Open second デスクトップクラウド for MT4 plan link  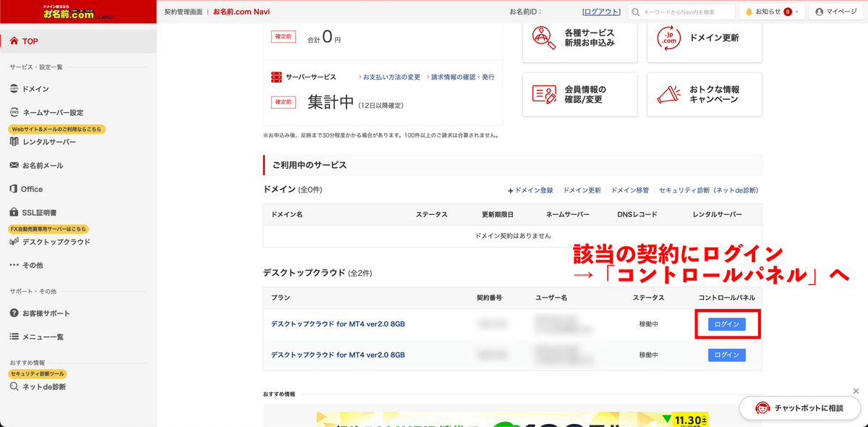point(338,355)
